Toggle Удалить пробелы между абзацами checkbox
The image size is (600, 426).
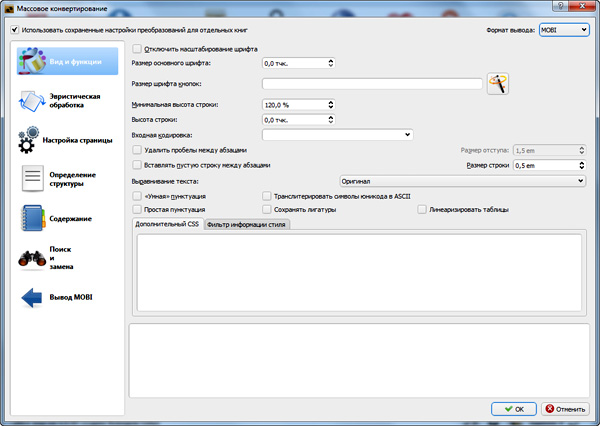point(137,149)
